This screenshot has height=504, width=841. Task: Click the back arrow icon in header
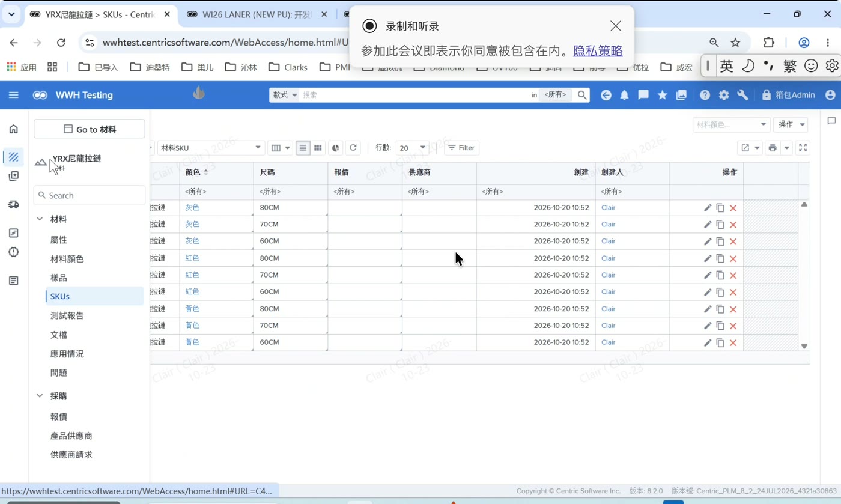click(606, 95)
